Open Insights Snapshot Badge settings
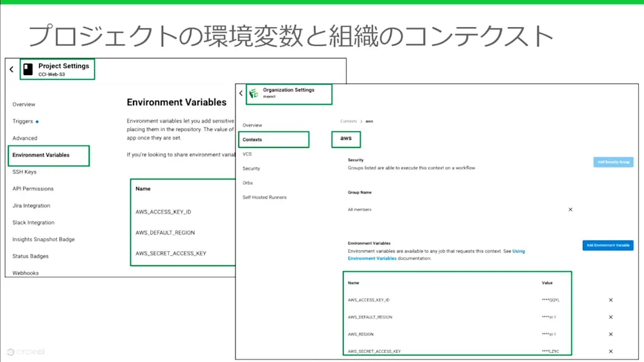644x362 pixels. (x=44, y=239)
